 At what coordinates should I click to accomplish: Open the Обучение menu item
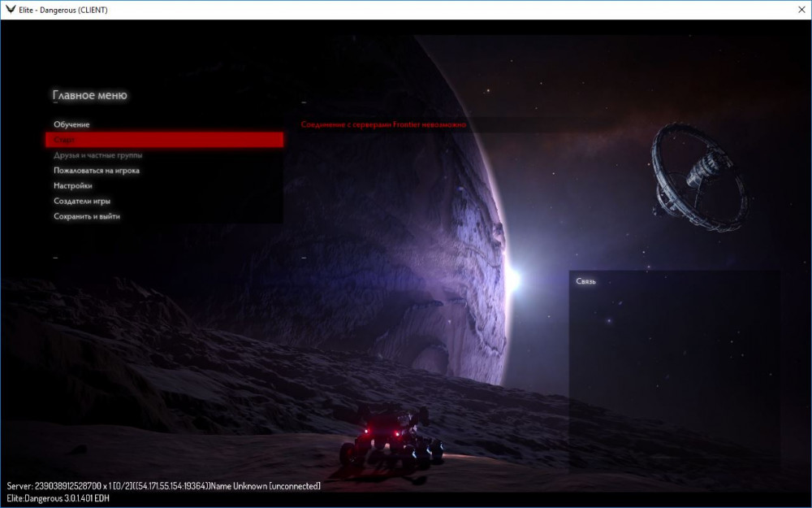tap(71, 124)
